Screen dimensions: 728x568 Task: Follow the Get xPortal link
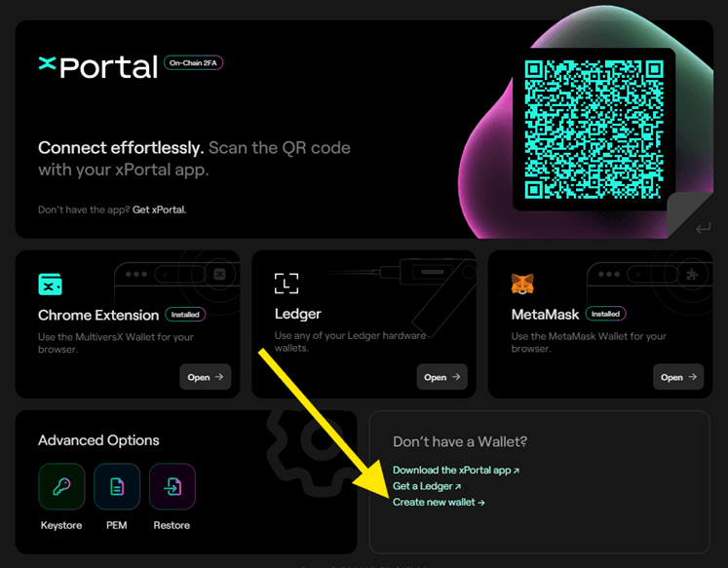pyautogui.click(x=159, y=209)
